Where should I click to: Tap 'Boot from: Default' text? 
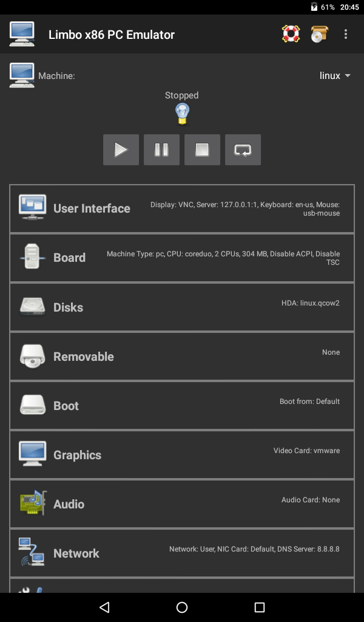tap(309, 401)
